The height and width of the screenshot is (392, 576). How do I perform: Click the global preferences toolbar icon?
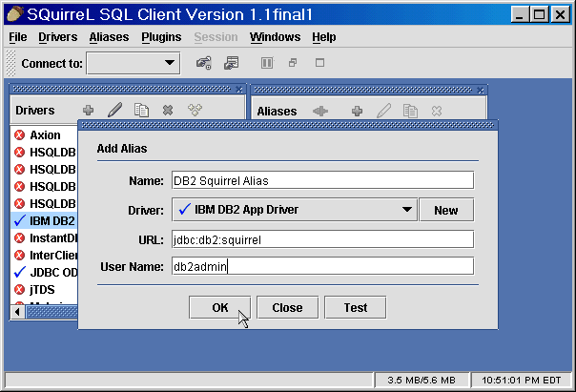pyautogui.click(x=203, y=63)
